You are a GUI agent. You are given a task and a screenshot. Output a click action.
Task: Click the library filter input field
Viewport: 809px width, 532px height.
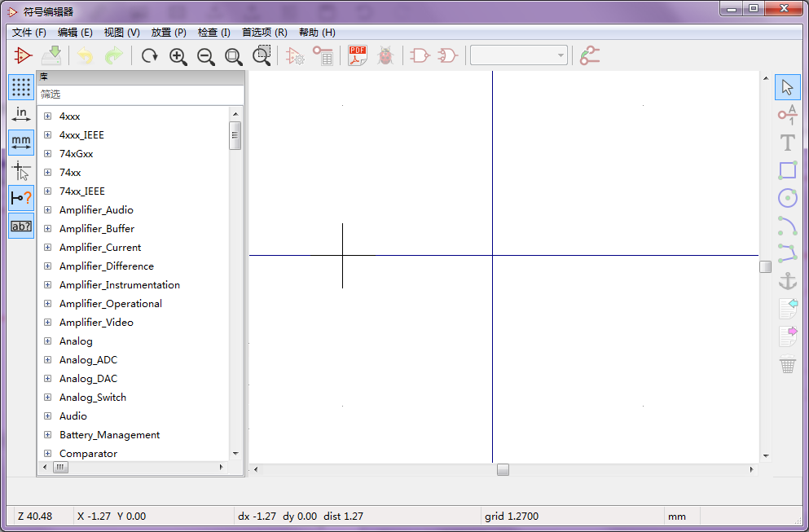(x=140, y=95)
